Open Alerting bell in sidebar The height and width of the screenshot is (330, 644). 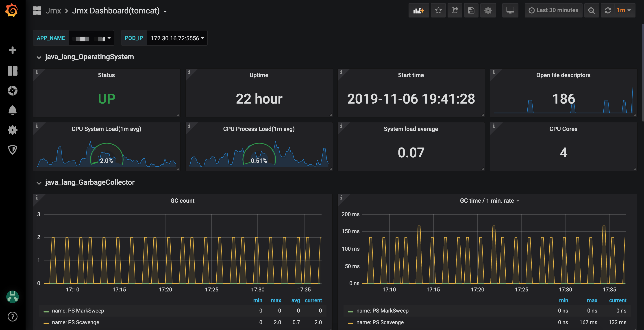pos(12,110)
